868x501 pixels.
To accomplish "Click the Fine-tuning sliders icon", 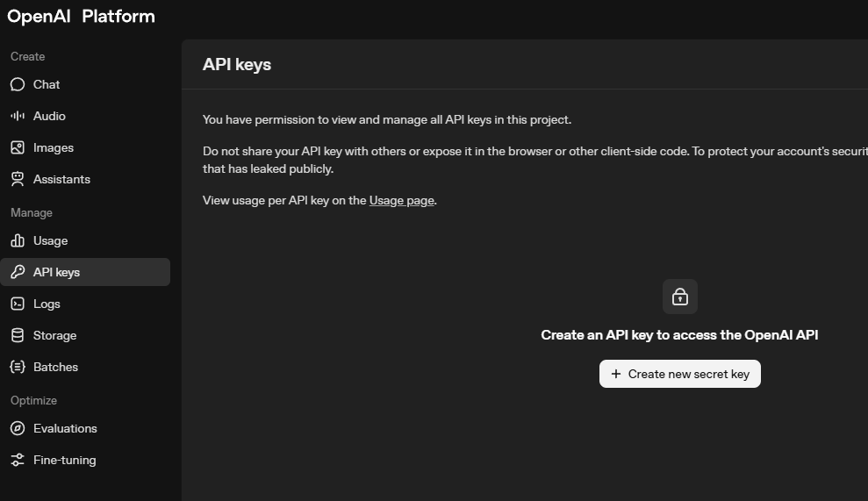I will pos(18,460).
